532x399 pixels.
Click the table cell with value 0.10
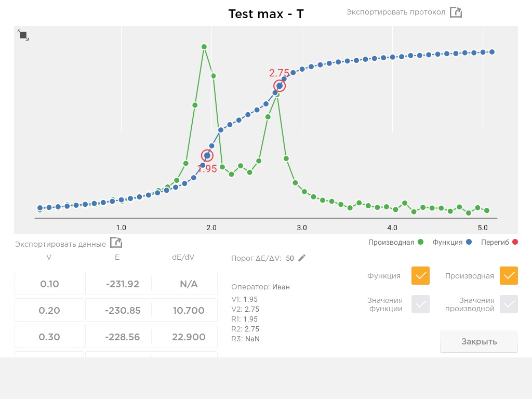pos(49,284)
